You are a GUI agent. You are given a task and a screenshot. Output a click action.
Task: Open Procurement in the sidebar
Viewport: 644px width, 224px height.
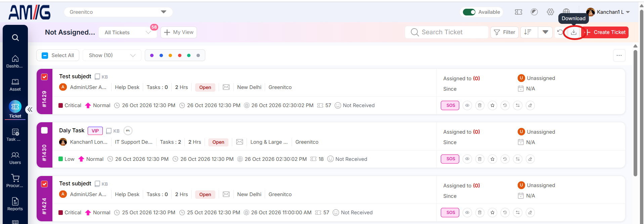click(15, 181)
